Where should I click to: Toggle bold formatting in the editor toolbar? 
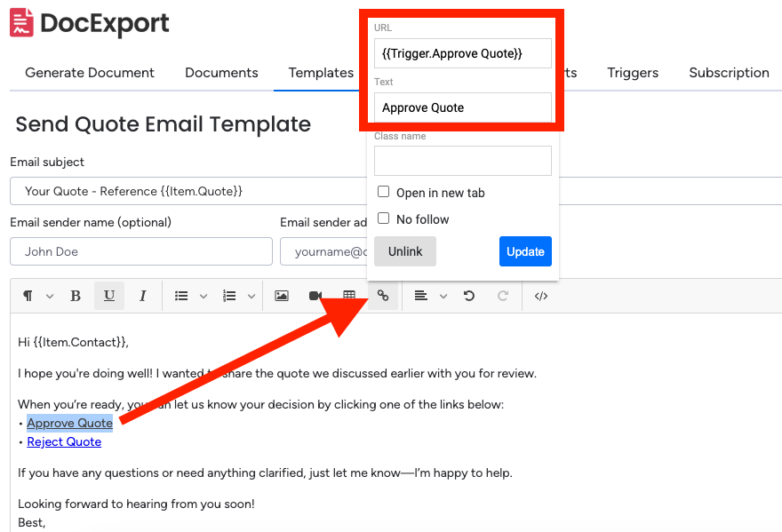76,296
